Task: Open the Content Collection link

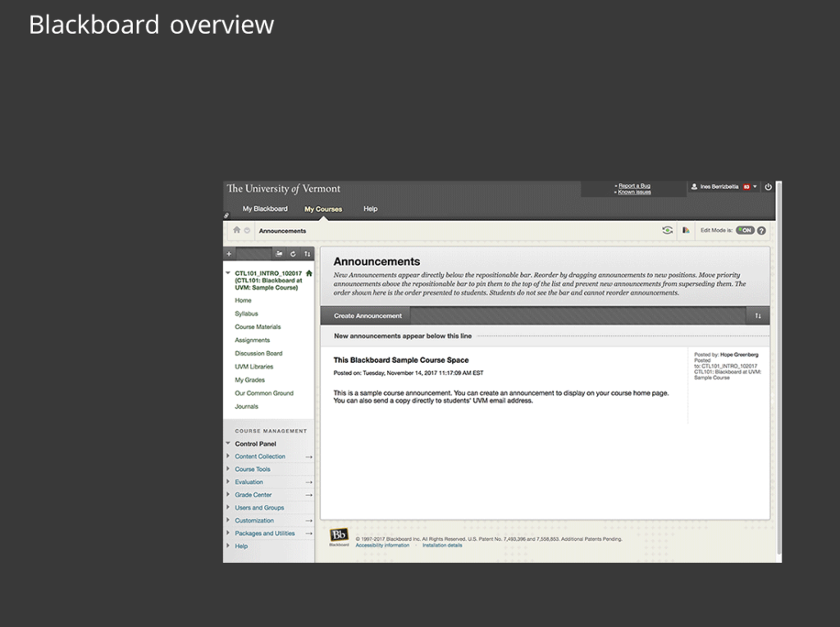Action: (260, 456)
